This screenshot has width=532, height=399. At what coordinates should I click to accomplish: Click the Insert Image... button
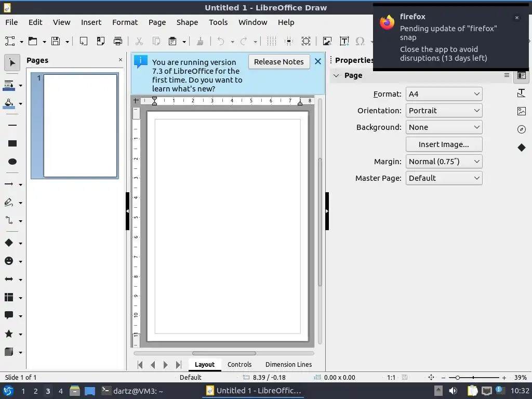444,144
